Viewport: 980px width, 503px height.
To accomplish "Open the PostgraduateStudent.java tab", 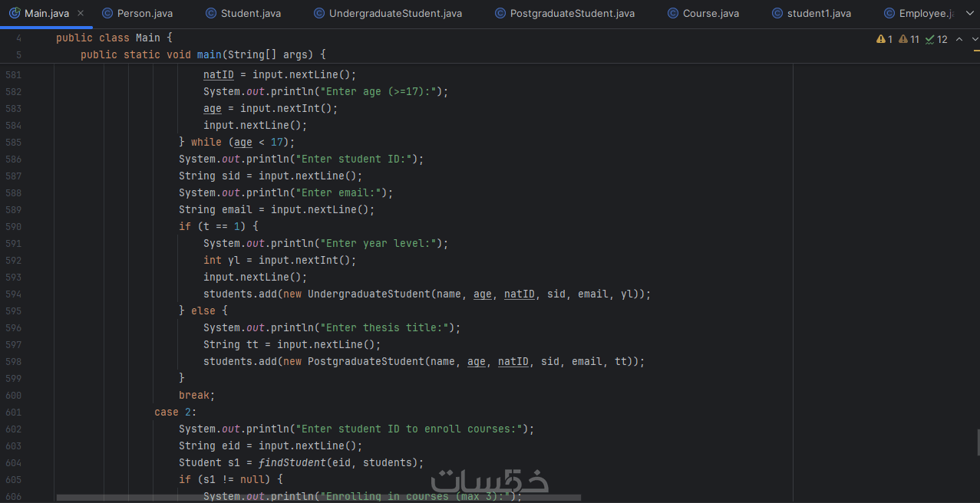I will (565, 13).
